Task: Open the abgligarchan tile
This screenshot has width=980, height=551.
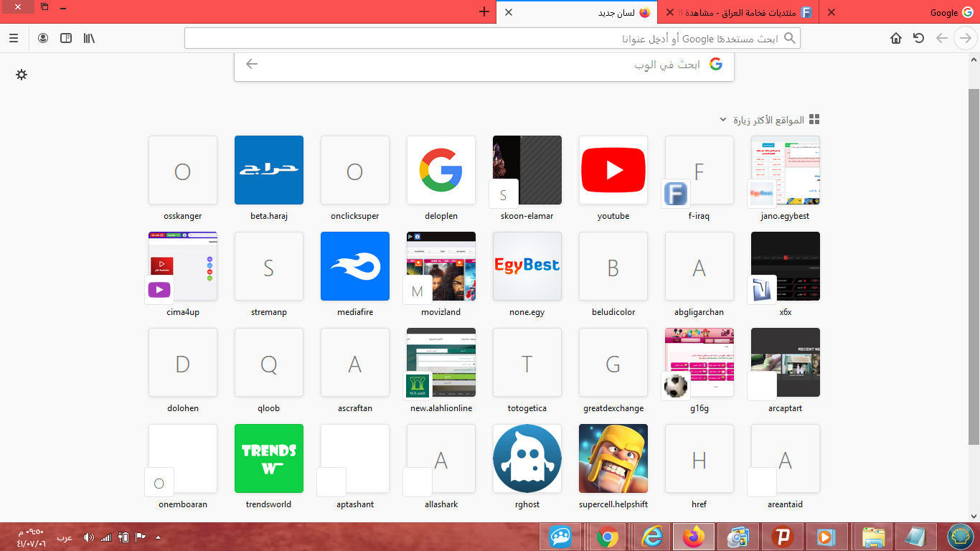Action: [699, 266]
